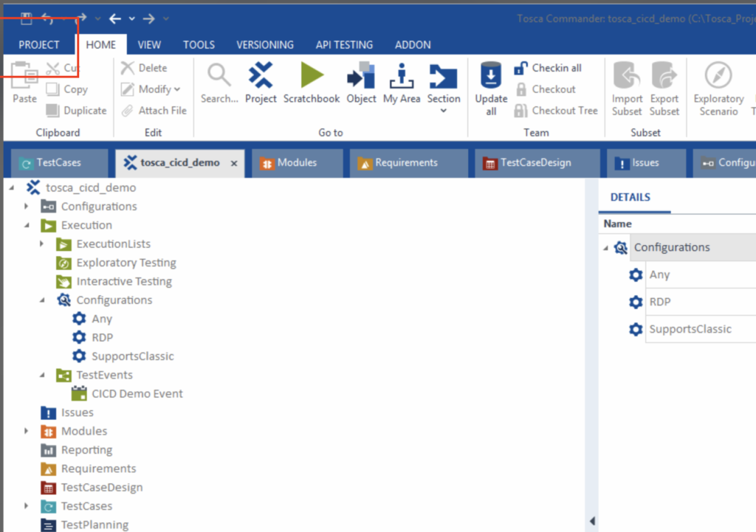
Task: Click Duplicate in the Clipboard group
Action: [x=76, y=111]
